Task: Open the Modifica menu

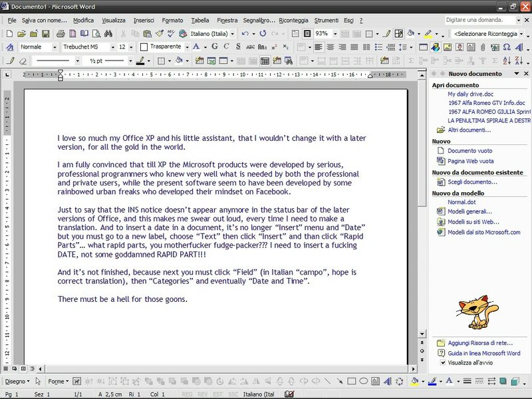Action: pyautogui.click(x=84, y=21)
